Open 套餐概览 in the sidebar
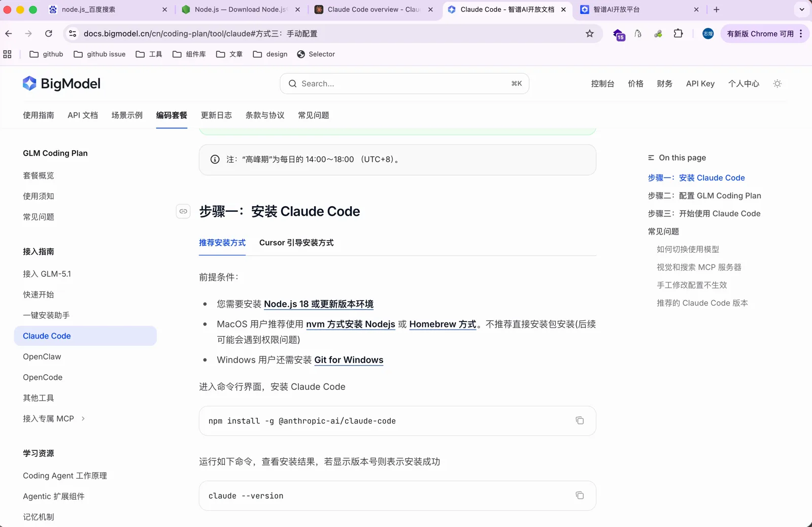The height and width of the screenshot is (527, 812). click(x=39, y=176)
